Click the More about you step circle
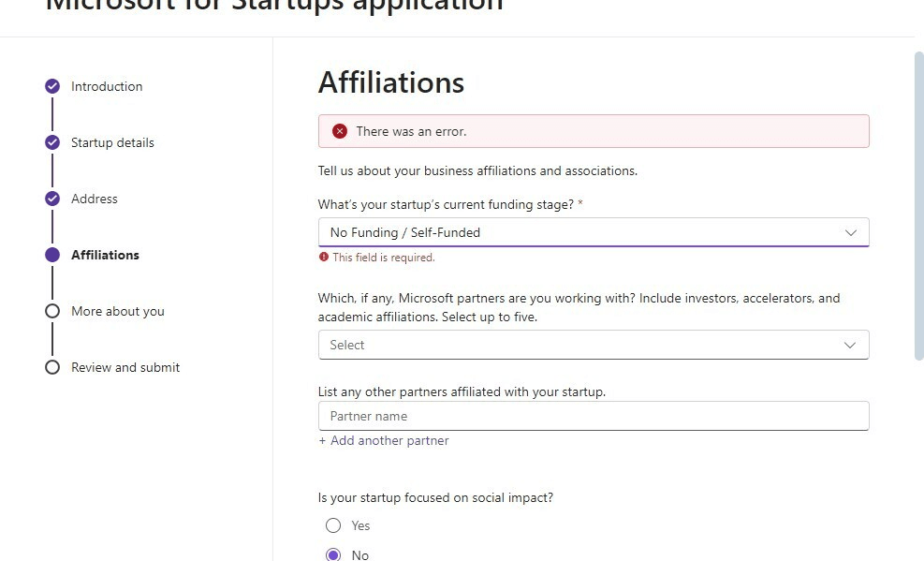This screenshot has width=924, height=561. [x=52, y=311]
